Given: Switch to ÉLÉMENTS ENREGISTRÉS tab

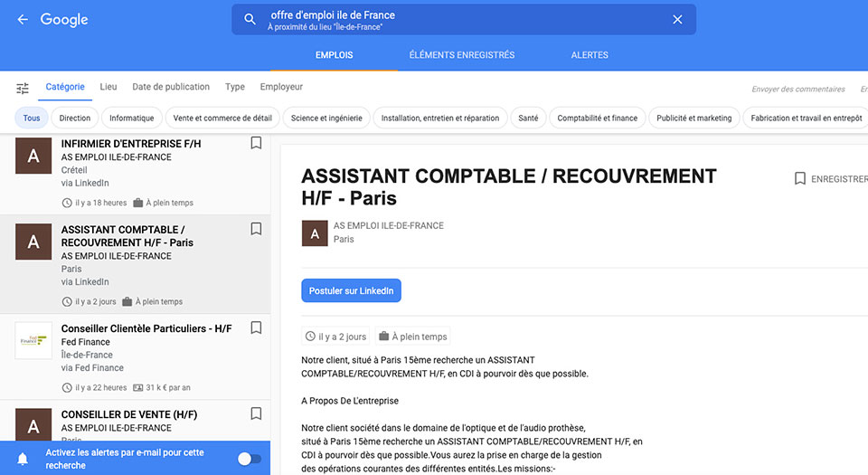Looking at the screenshot, I should click(x=461, y=55).
